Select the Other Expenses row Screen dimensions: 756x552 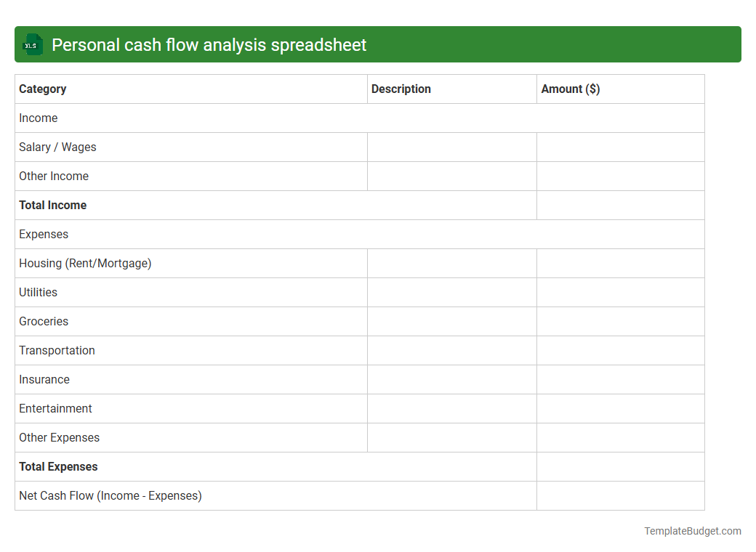59,437
